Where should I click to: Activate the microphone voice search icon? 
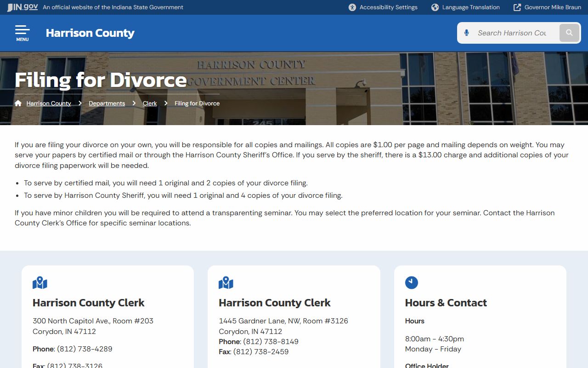[467, 33]
